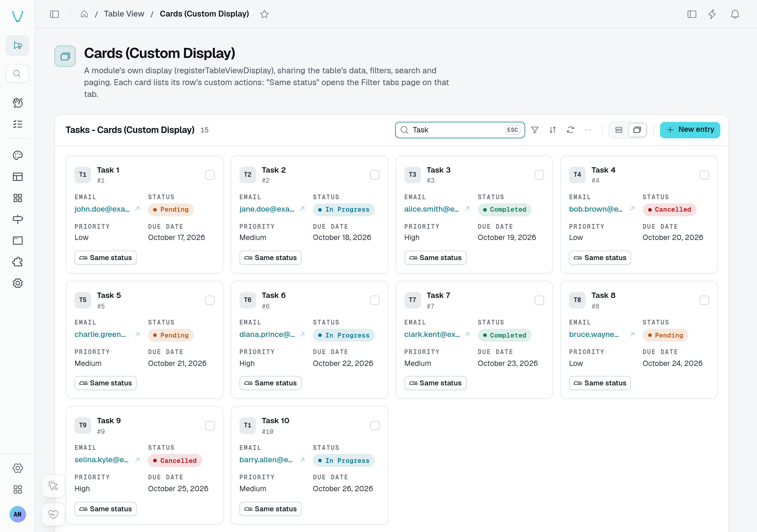Click the Completed badge on Task 7

pyautogui.click(x=504, y=335)
